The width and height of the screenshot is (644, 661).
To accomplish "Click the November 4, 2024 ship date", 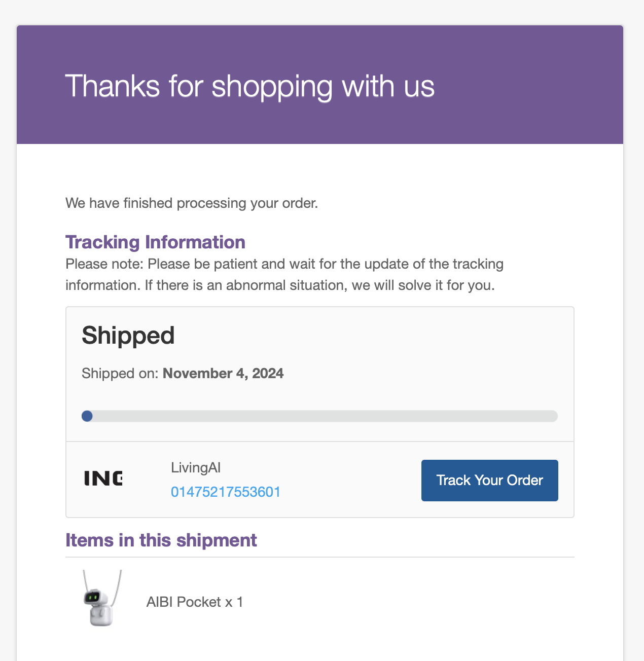I will pos(223,374).
